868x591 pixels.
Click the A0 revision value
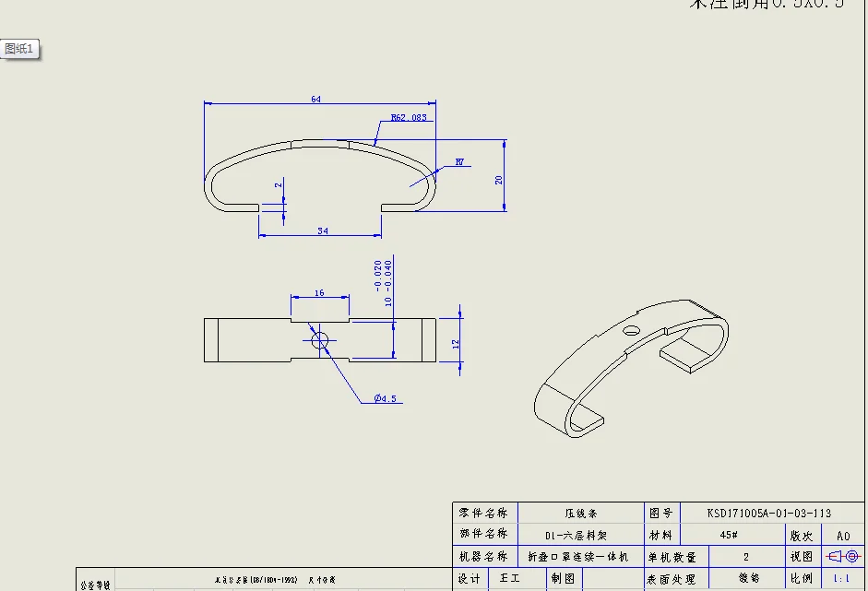tap(843, 536)
